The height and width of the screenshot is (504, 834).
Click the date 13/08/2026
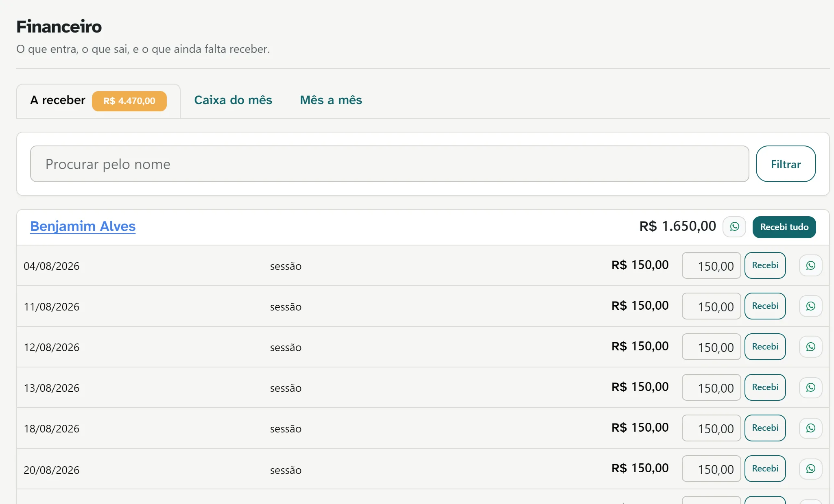click(51, 388)
